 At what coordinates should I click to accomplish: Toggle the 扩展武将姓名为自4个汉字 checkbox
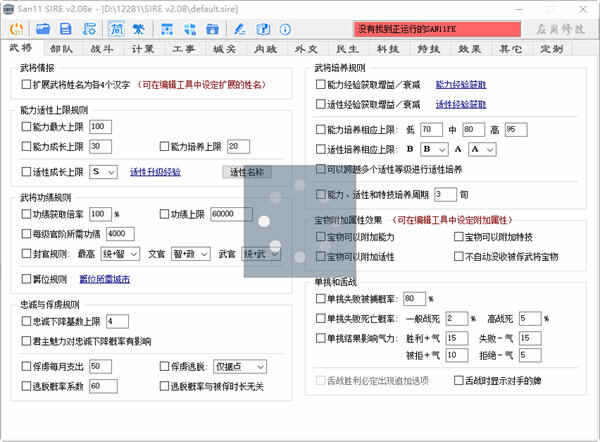click(x=27, y=86)
